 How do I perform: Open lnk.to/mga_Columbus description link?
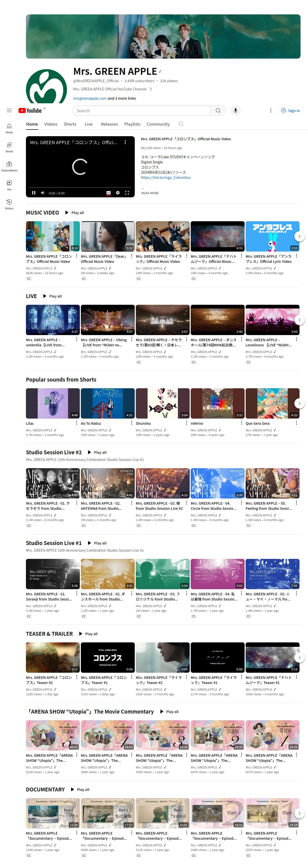pos(166,178)
